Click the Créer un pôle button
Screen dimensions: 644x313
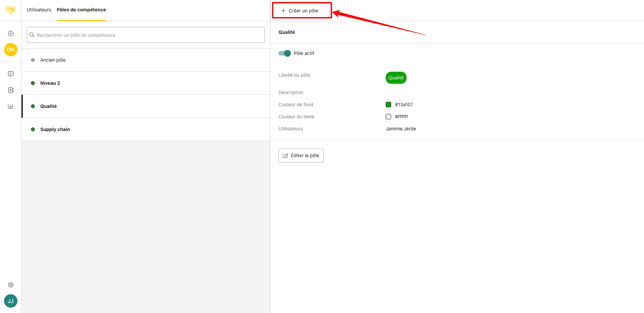(300, 11)
